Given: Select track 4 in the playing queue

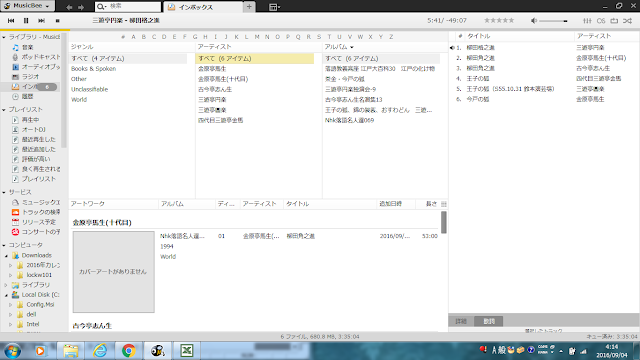Looking at the screenshot, I should pos(544,79).
